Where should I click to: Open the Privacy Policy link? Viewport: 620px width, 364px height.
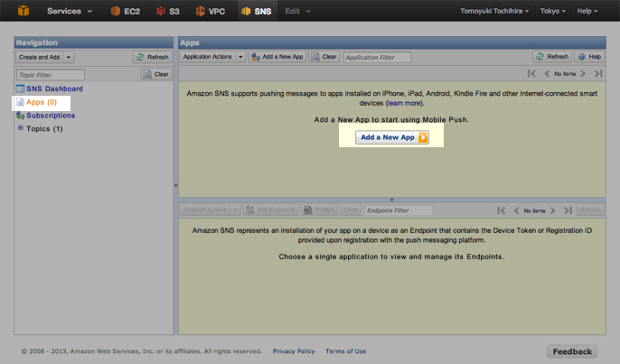(x=294, y=351)
